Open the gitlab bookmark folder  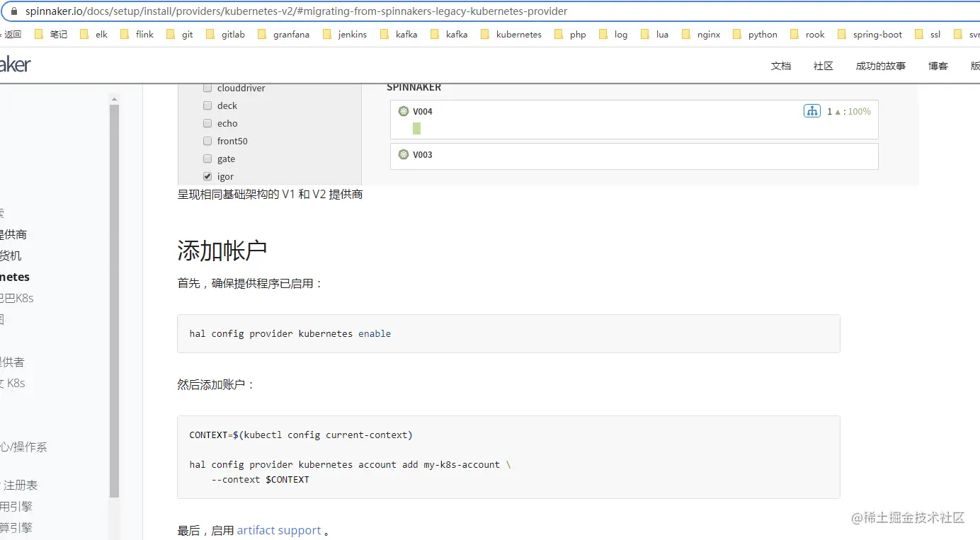(x=225, y=34)
